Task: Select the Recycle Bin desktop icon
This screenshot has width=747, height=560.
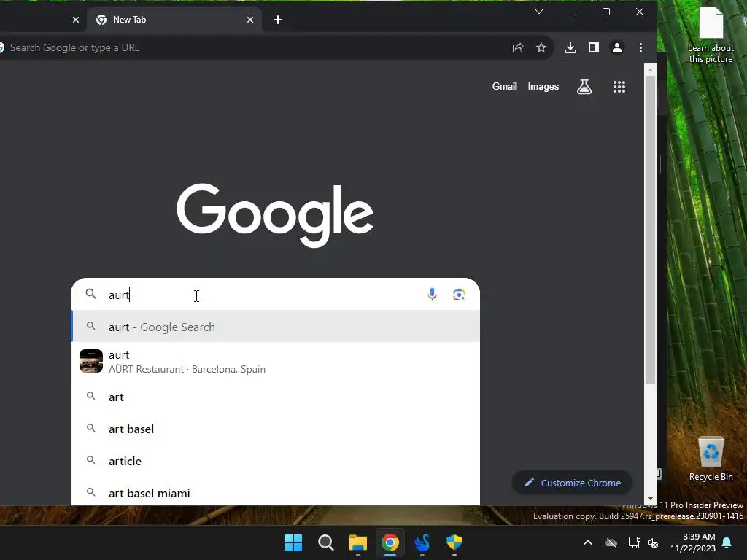Action: [711, 459]
